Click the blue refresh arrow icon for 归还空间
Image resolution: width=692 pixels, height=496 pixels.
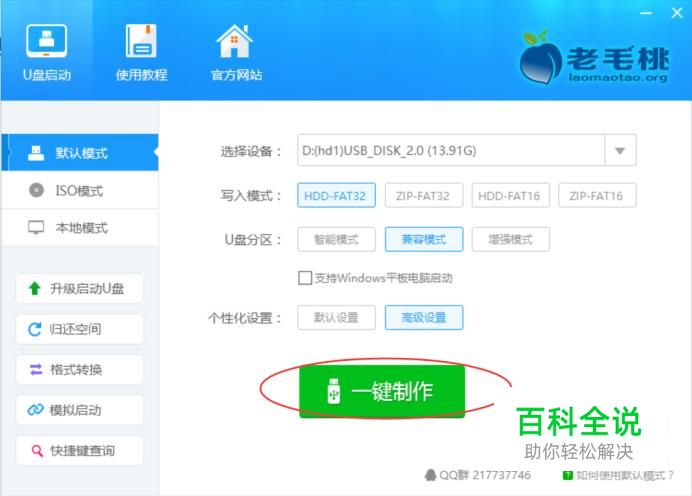tap(34, 329)
